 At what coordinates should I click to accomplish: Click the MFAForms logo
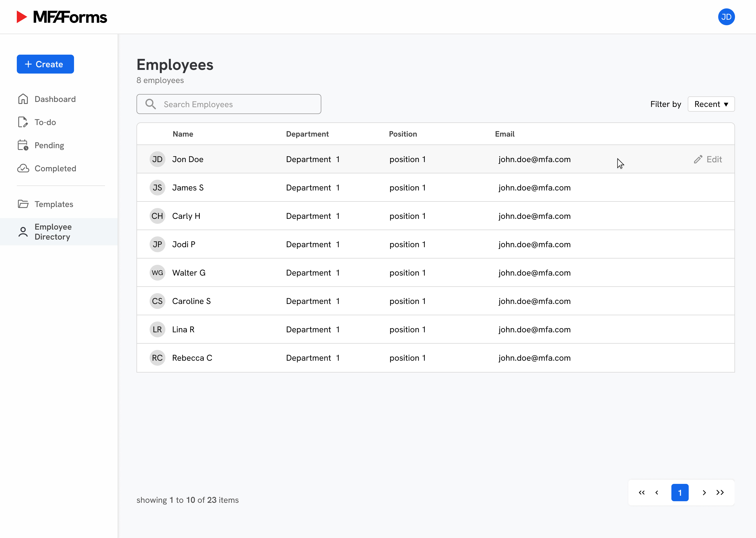point(62,17)
